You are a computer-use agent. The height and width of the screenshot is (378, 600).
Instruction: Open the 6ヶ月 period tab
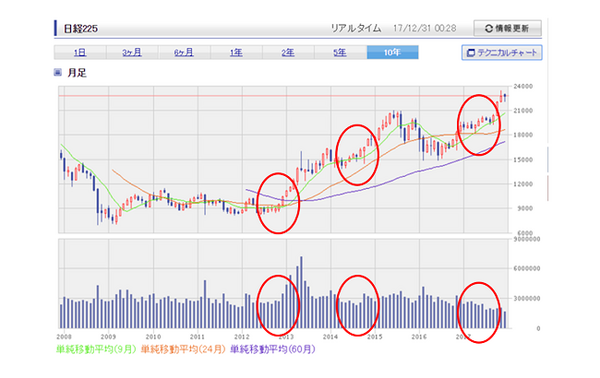point(184,52)
